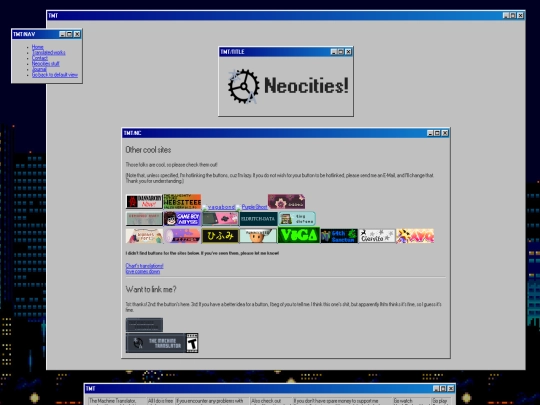Screen dimensions: 540x405
Task: Maximize the TMT/NAV window
Action: tap(70, 34)
